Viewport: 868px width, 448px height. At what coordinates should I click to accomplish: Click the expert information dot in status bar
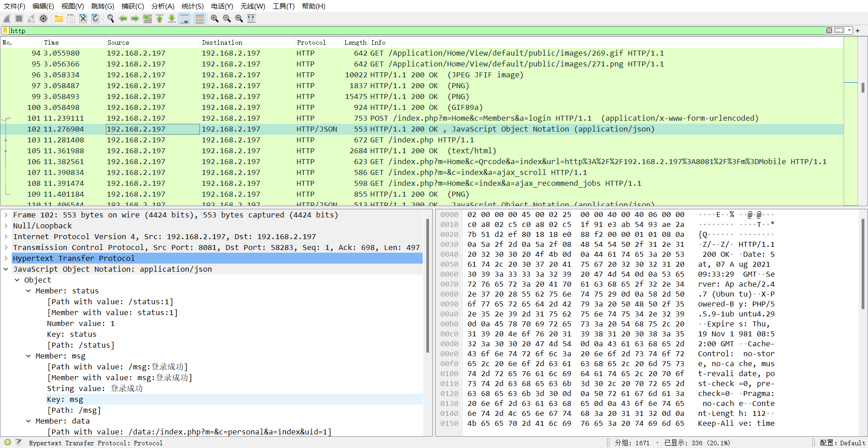click(x=7, y=443)
